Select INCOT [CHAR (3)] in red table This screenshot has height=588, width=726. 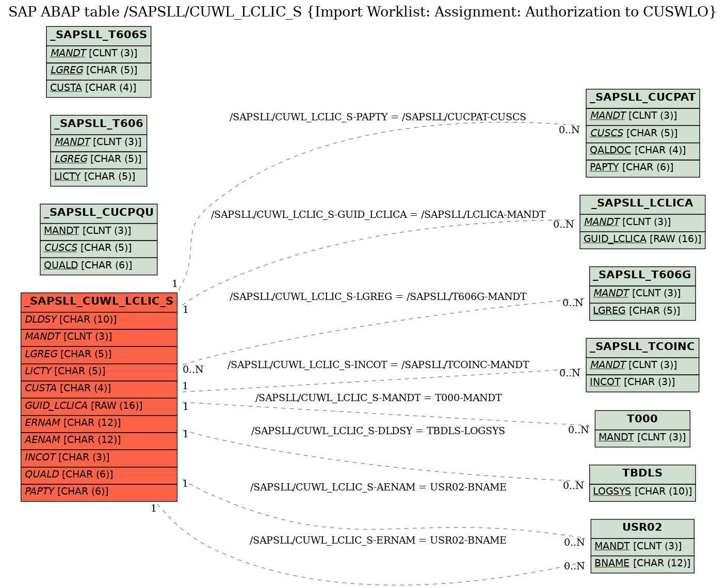click(99, 458)
